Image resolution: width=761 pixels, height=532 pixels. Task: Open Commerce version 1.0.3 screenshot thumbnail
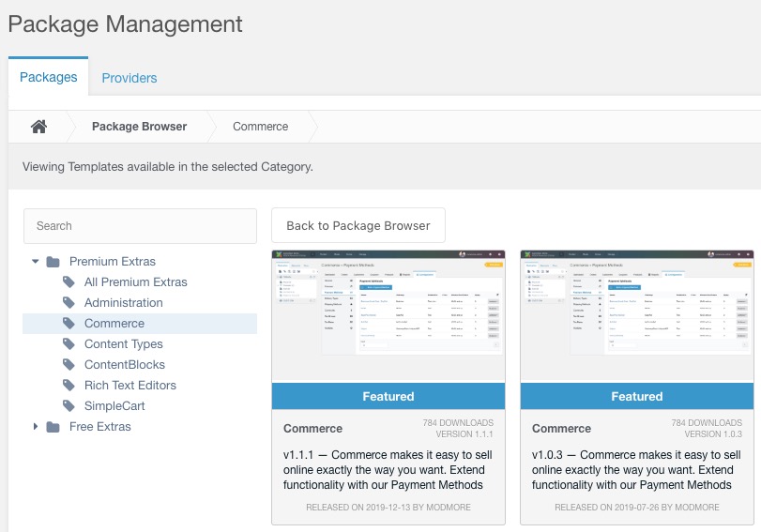pos(637,316)
